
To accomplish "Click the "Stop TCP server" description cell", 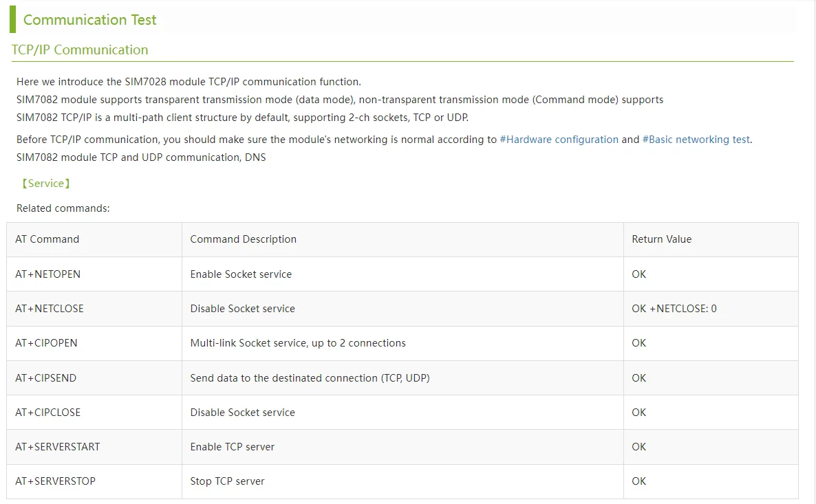I will tap(227, 481).
